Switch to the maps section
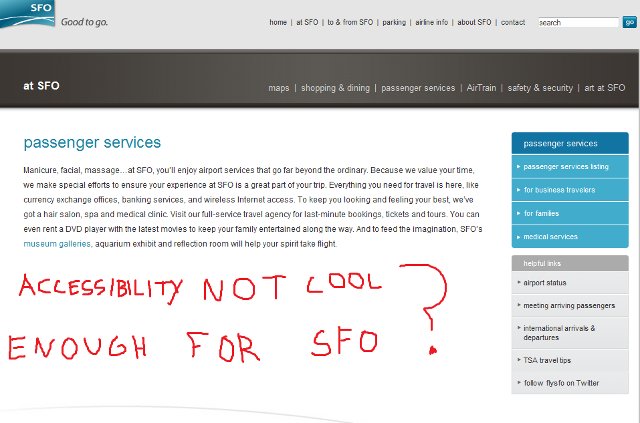This screenshot has width=640, height=423. coord(279,88)
